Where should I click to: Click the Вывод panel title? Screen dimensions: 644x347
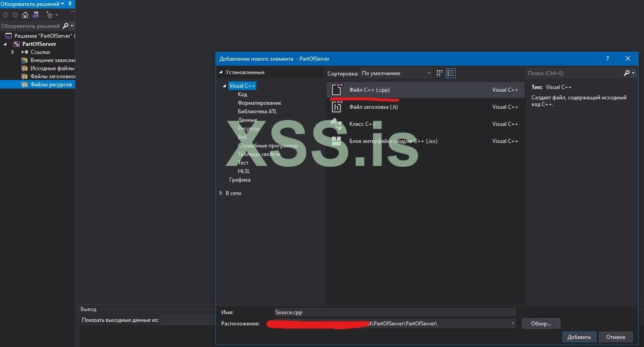[89, 309]
